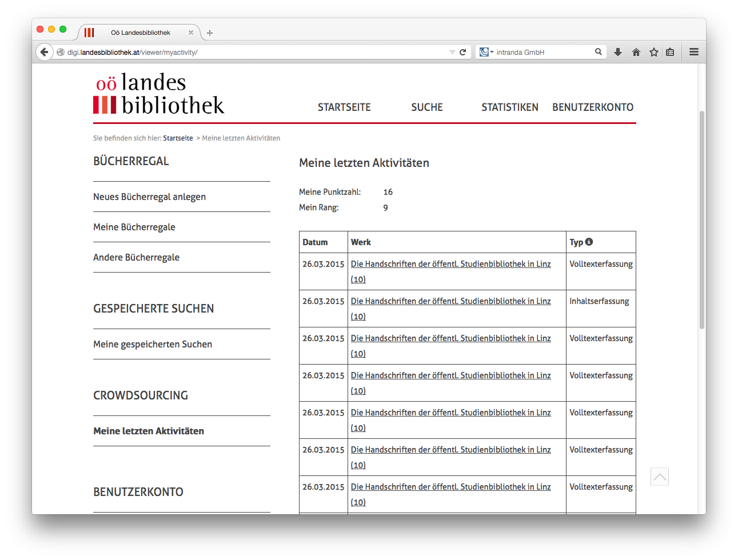
Task: Click the Mein Rang value 9
Action: tap(385, 207)
